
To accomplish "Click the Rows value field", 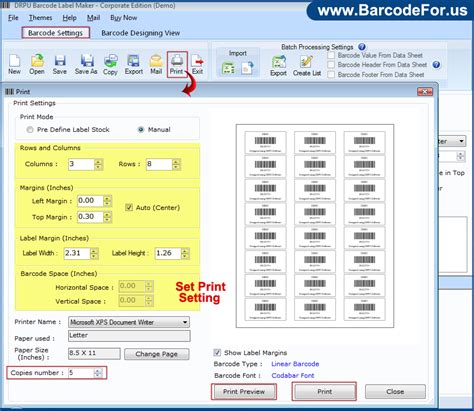I will pyautogui.click(x=159, y=164).
